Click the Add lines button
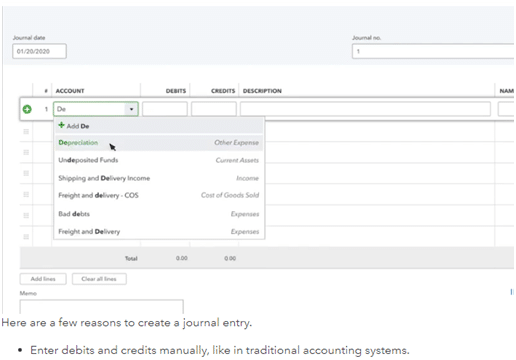The height and width of the screenshot is (360, 516). click(x=43, y=279)
